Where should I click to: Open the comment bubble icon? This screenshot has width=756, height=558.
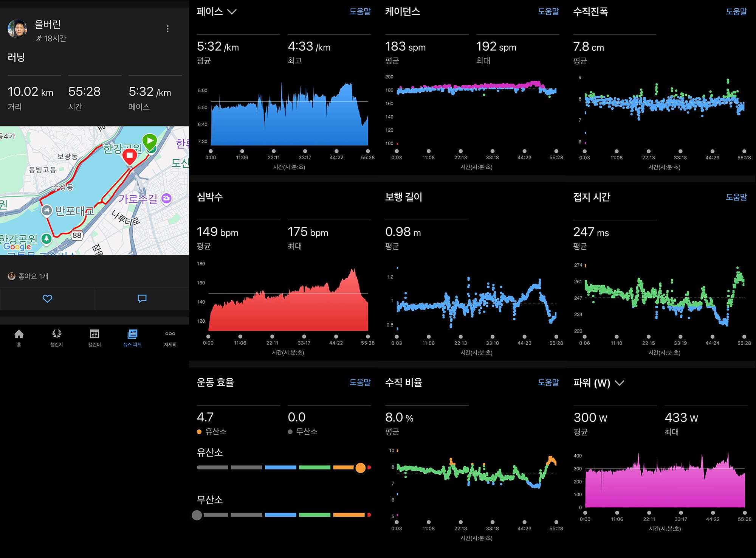pos(142,298)
